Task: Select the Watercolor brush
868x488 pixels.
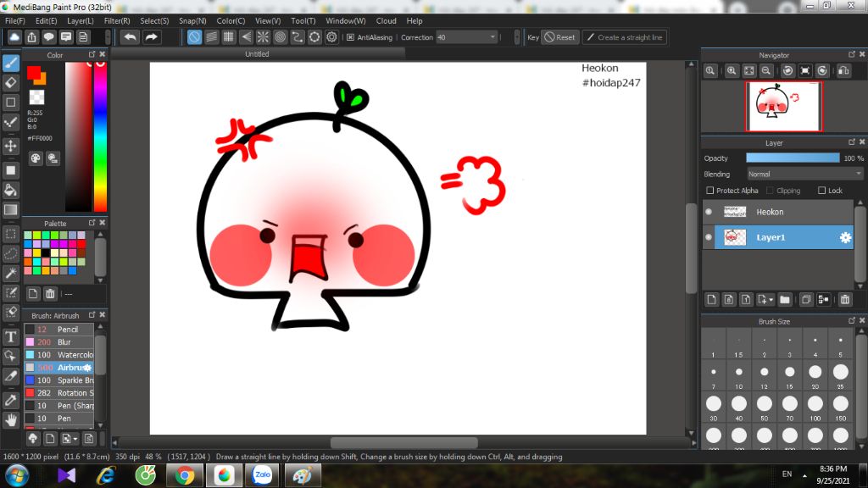Action: (58, 355)
